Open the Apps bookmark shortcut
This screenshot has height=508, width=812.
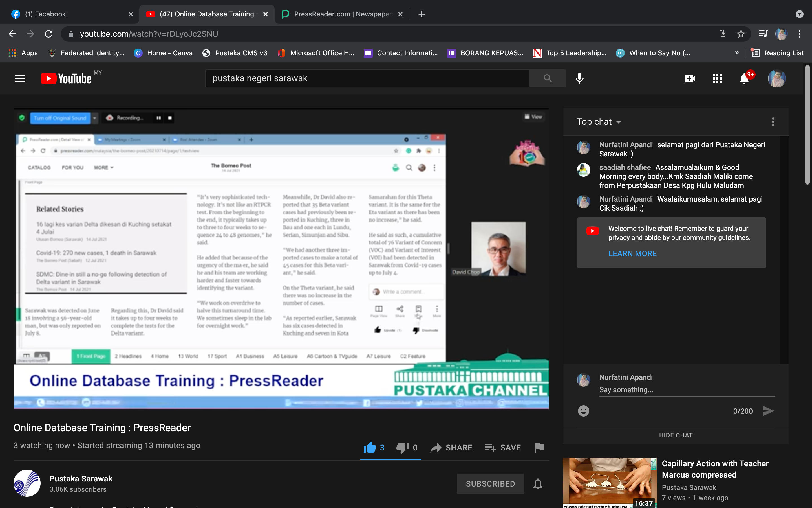23,53
